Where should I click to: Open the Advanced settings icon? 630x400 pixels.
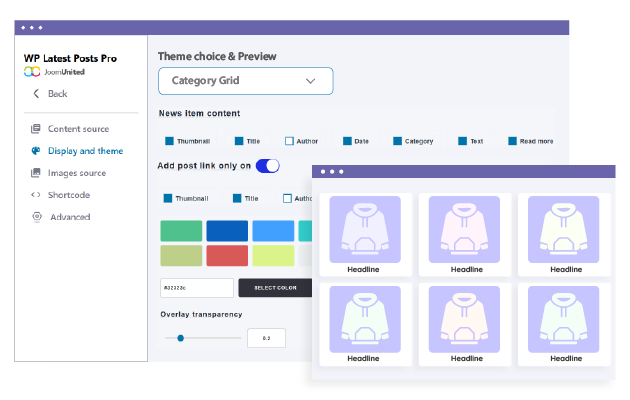click(x=37, y=217)
